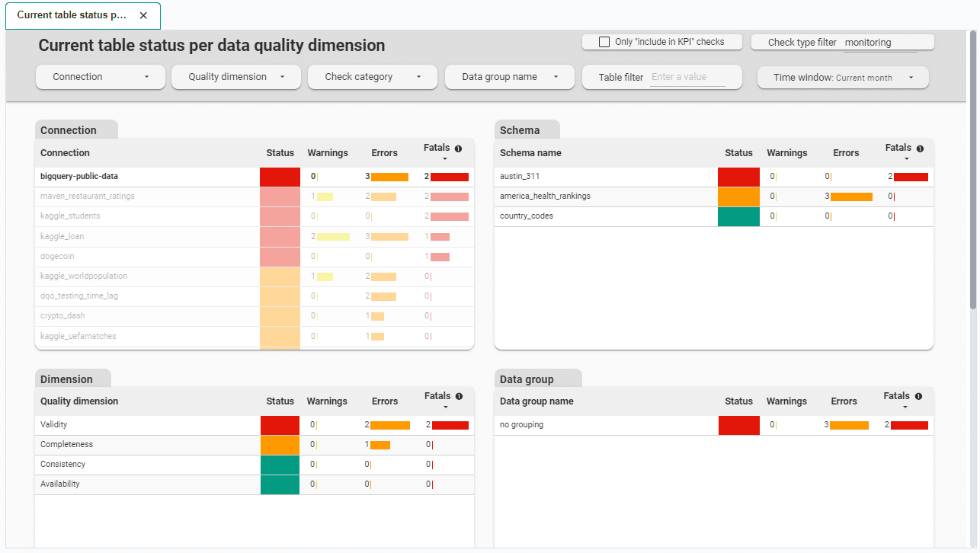Screen dimensions: 980x553
Task: Expand the Quality dimension filter
Action: (x=235, y=77)
